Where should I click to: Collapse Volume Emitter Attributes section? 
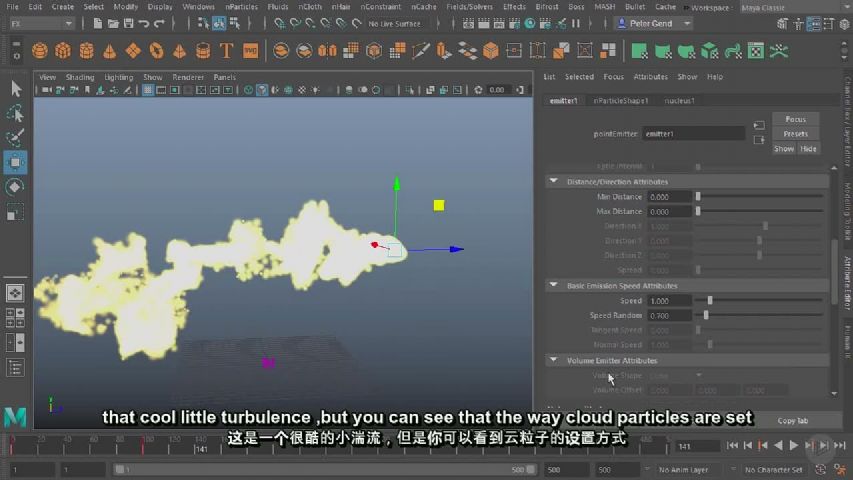point(553,360)
